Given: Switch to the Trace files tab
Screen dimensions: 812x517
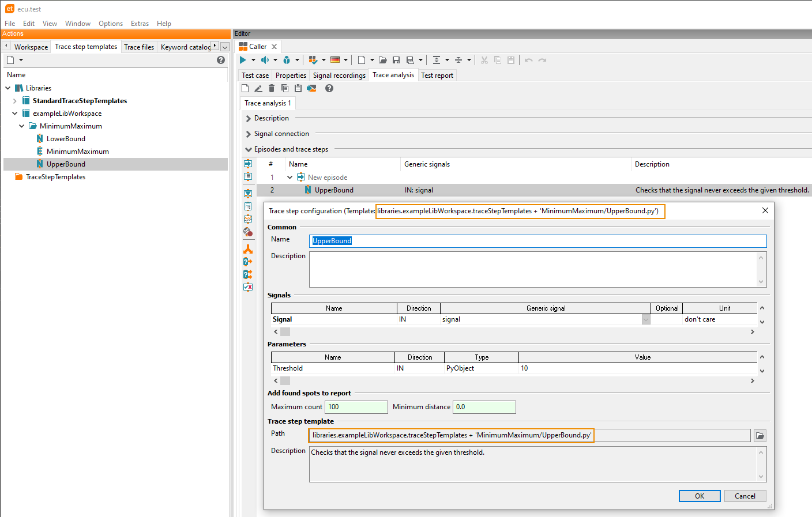Looking at the screenshot, I should (139, 47).
